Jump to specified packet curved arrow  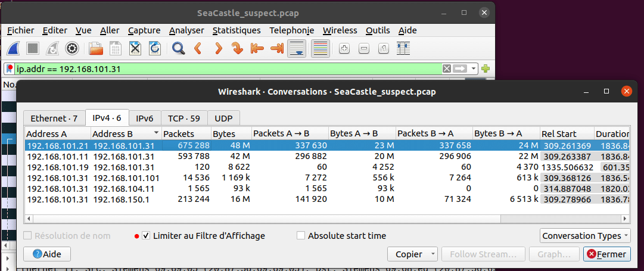pyautogui.click(x=237, y=48)
